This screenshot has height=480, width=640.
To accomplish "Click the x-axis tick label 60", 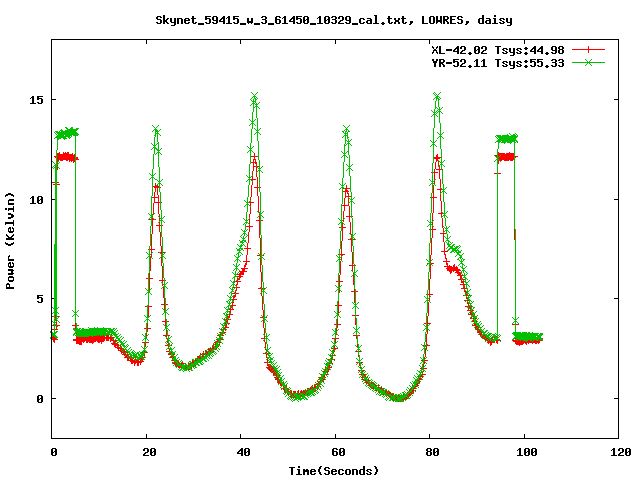I will 338,452.
